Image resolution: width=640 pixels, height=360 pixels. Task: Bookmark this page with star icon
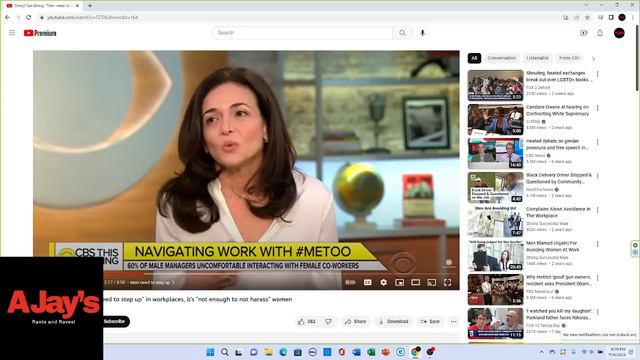click(587, 18)
